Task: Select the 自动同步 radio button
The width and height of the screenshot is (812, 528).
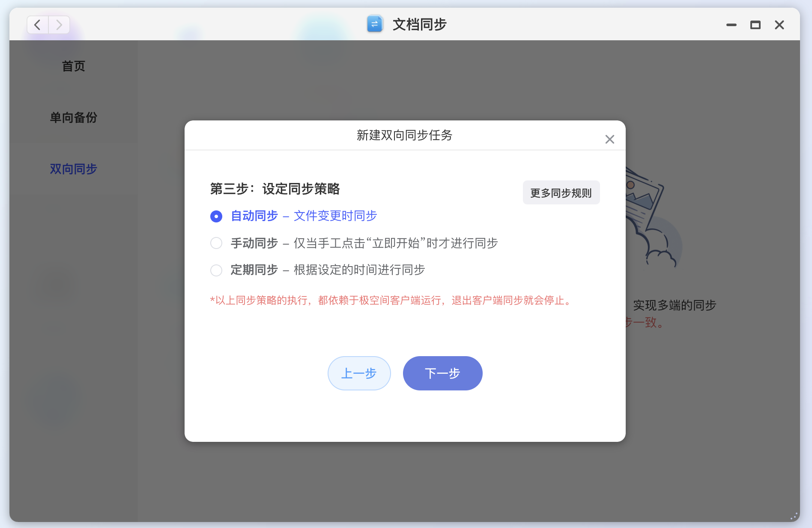Action: [x=216, y=216]
